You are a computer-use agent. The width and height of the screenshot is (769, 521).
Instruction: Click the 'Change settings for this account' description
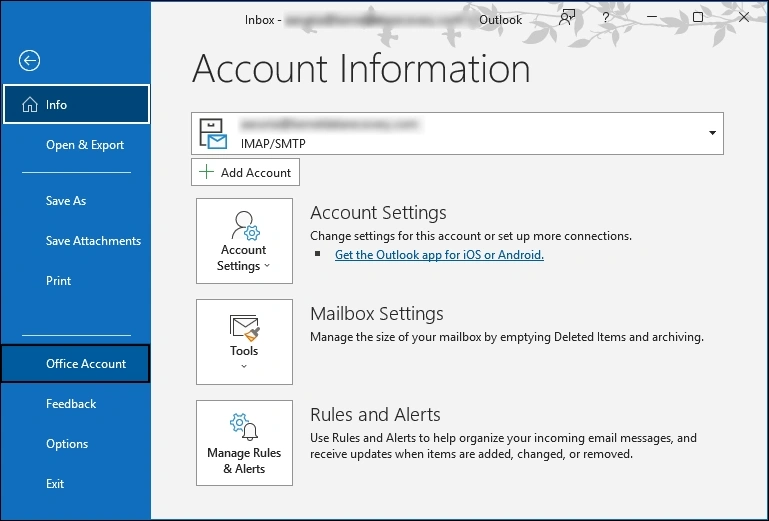[471, 236]
